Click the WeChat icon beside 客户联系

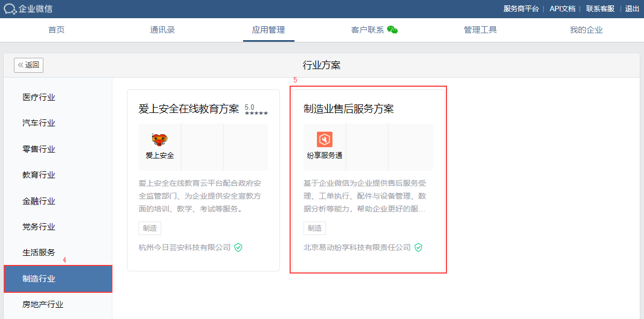pos(392,30)
